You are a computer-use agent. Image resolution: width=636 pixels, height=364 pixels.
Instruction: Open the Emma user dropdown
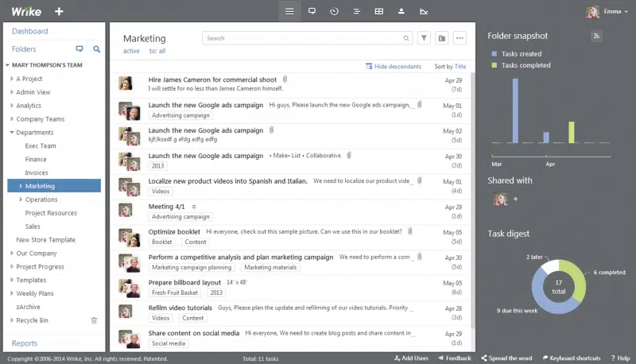[616, 11]
